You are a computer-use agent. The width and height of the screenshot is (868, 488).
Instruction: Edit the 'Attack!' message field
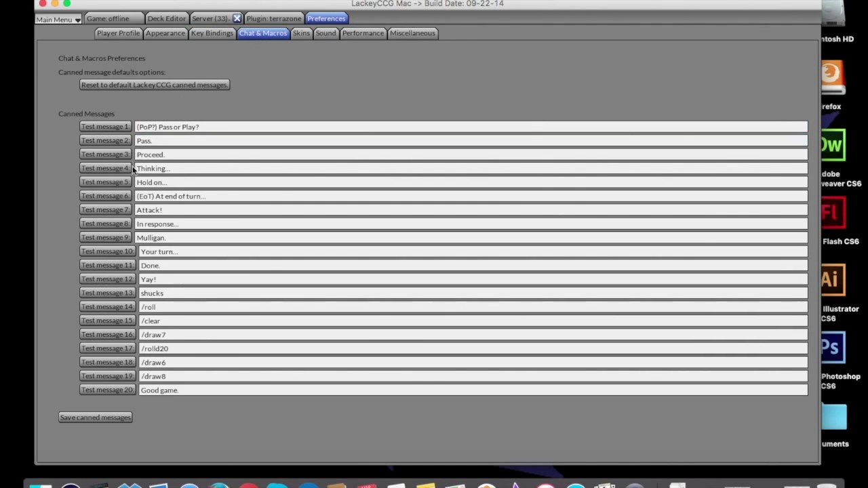[x=471, y=210]
